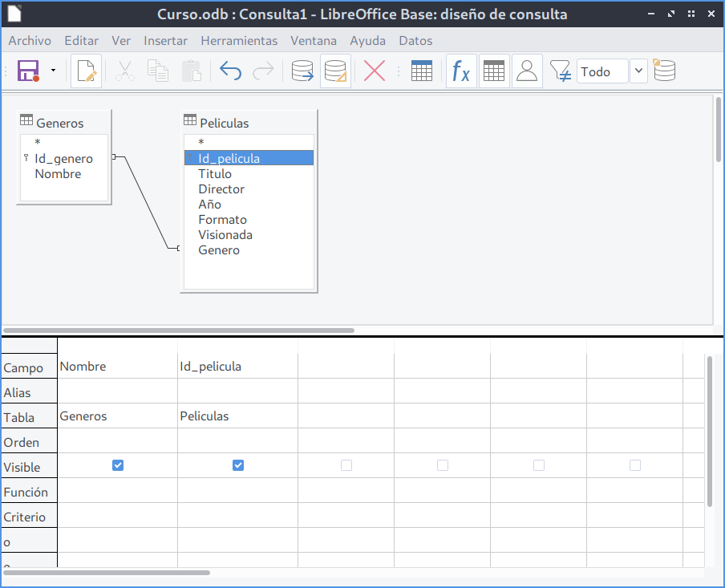The height and width of the screenshot is (588, 725).
Task: Uncheck Visible for the Nombre column
Action: click(x=118, y=465)
